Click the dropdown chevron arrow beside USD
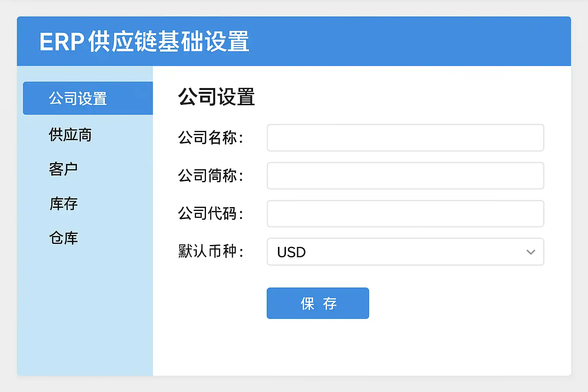Viewport: 588px width, 392px height. point(531,252)
